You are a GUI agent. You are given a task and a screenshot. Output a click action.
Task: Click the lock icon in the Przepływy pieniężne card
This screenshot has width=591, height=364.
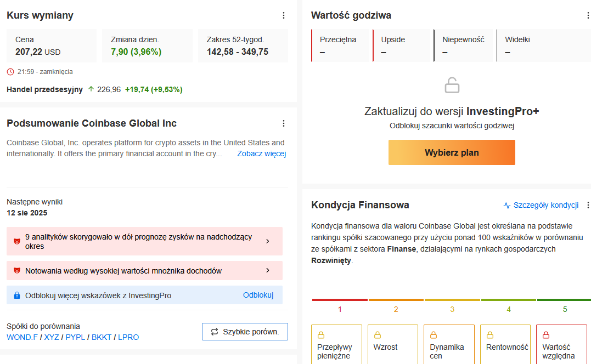point(321,335)
